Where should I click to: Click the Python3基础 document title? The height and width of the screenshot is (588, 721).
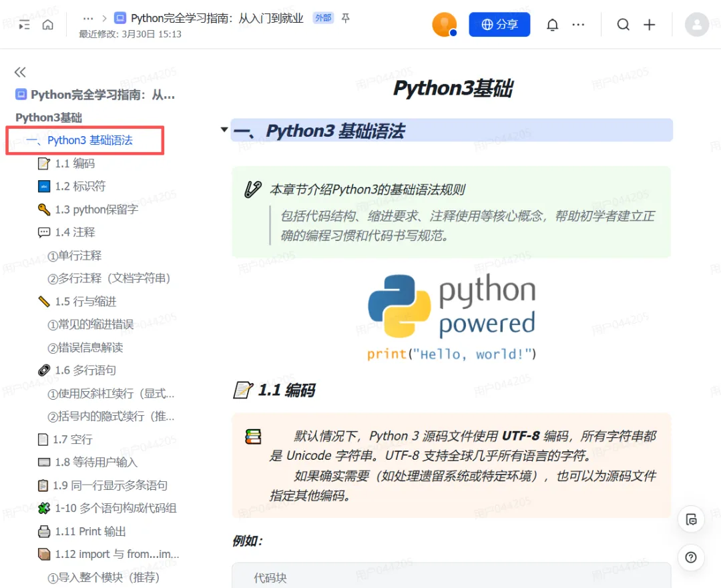(453, 88)
